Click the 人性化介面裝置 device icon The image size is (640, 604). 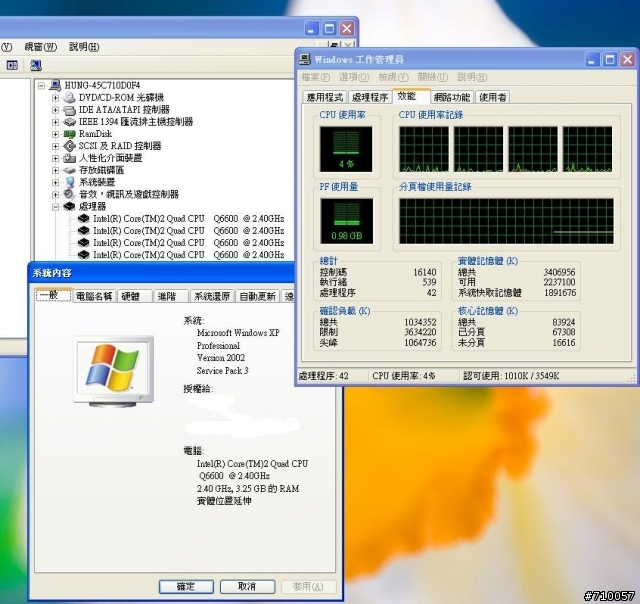pos(69,158)
